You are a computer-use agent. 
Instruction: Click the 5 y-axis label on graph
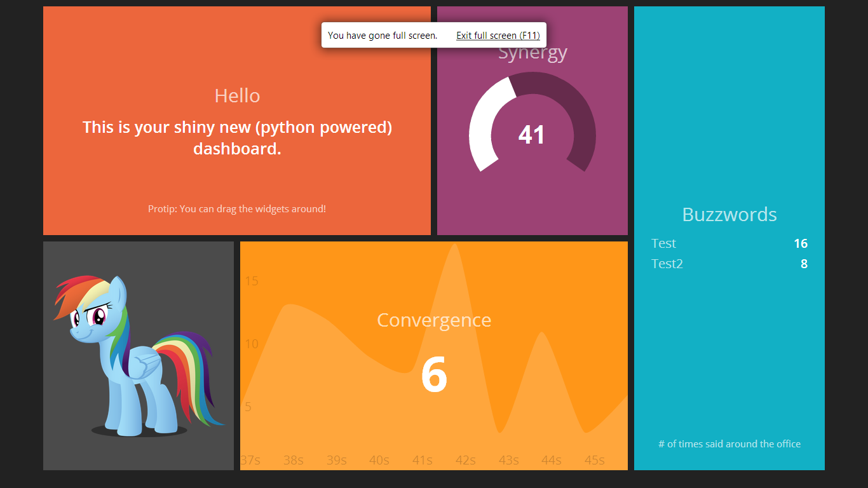(x=248, y=407)
